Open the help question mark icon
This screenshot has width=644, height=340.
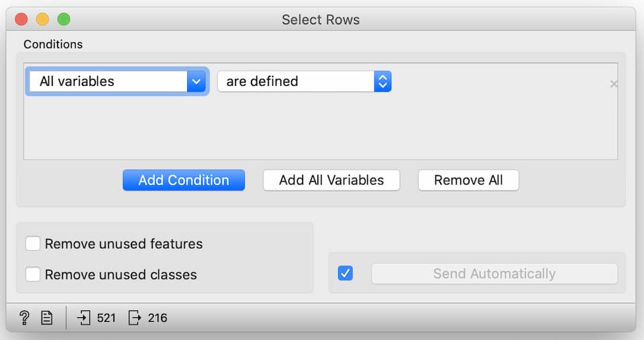click(x=24, y=318)
